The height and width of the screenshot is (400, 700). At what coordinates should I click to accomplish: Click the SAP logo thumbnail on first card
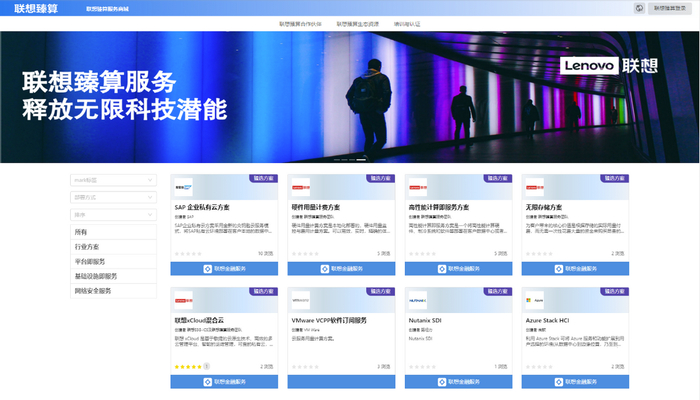click(x=183, y=188)
